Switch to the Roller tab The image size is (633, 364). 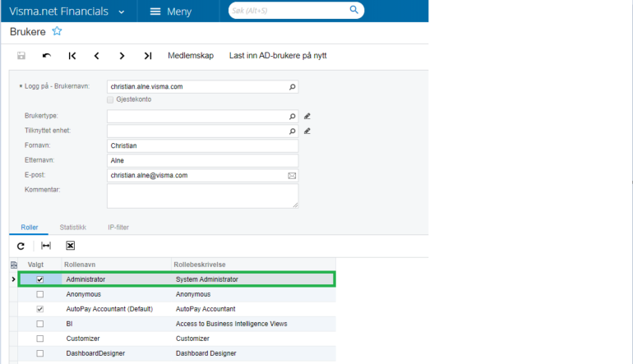pyautogui.click(x=30, y=228)
